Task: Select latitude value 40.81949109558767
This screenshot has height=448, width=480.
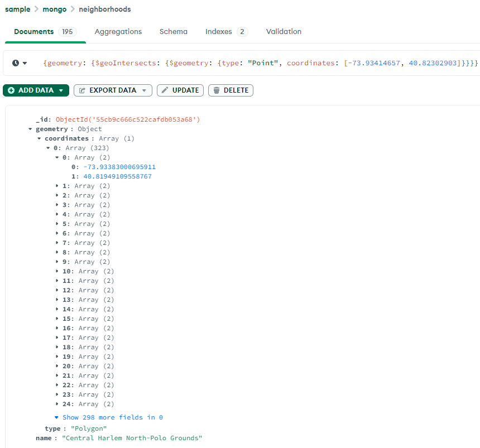Action: 118,176
